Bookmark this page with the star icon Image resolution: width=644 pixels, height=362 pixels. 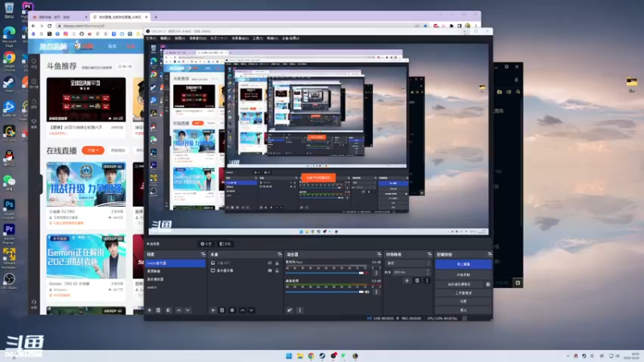tap(426, 26)
